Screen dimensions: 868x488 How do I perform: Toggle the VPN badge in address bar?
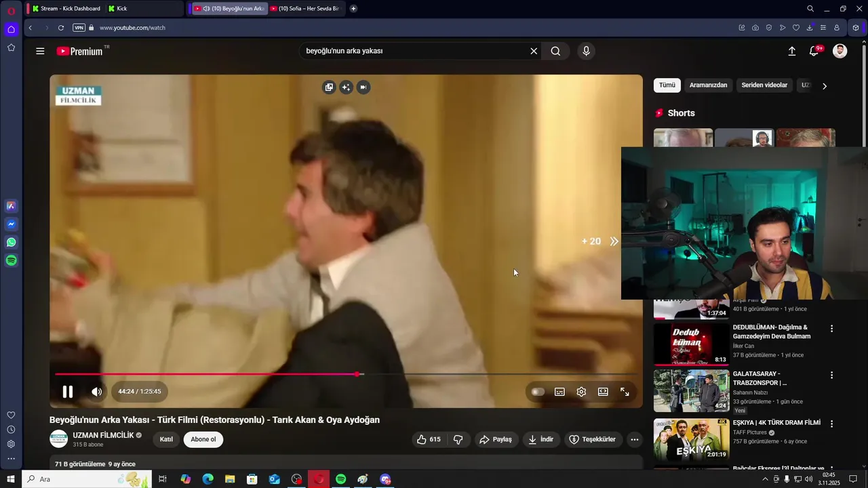79,28
